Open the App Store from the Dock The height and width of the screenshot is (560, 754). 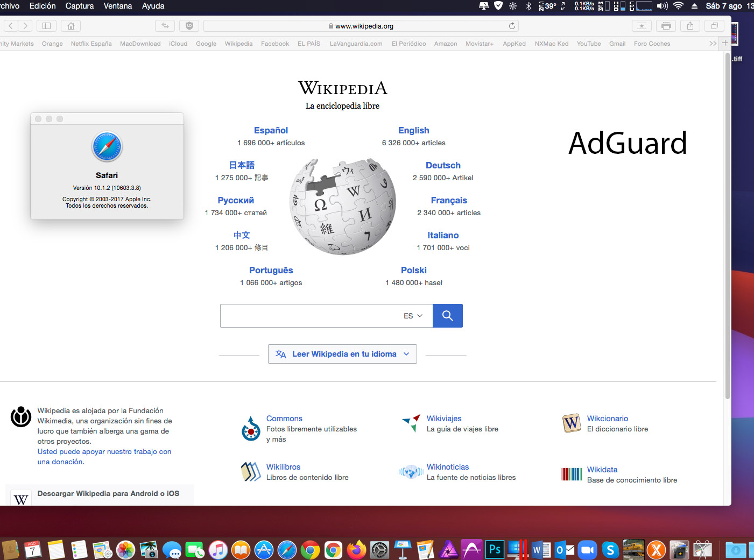(264, 550)
